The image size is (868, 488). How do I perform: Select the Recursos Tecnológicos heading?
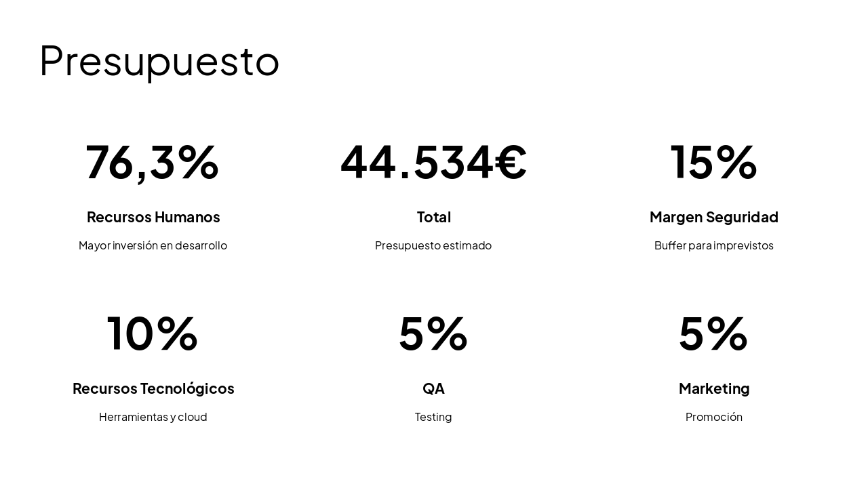[x=153, y=388]
